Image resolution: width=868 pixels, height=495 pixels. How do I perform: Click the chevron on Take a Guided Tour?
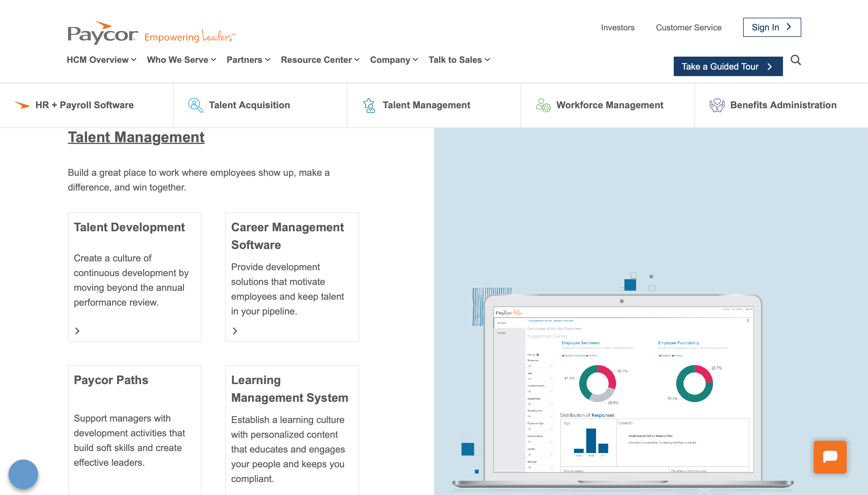tap(770, 67)
